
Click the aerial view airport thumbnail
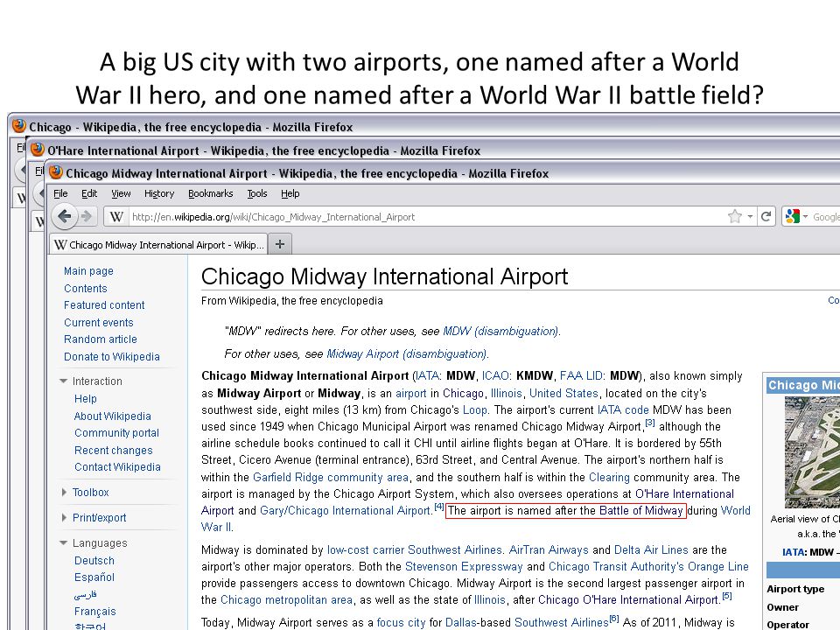click(812, 452)
